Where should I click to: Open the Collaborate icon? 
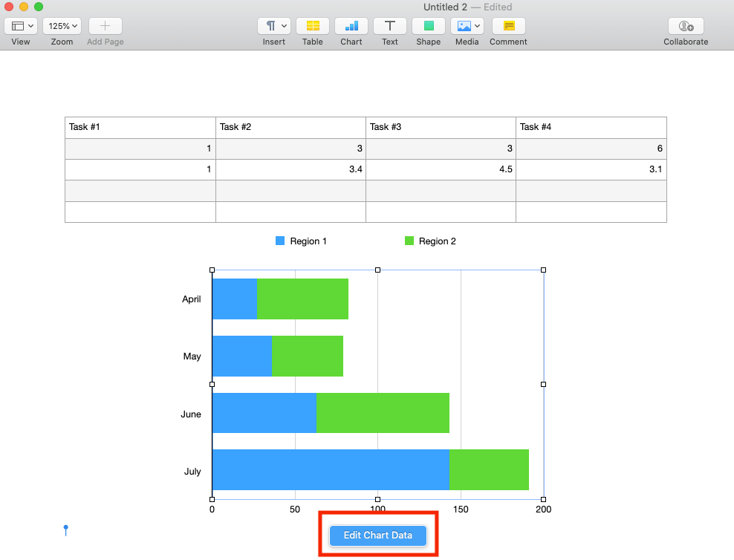pos(686,26)
